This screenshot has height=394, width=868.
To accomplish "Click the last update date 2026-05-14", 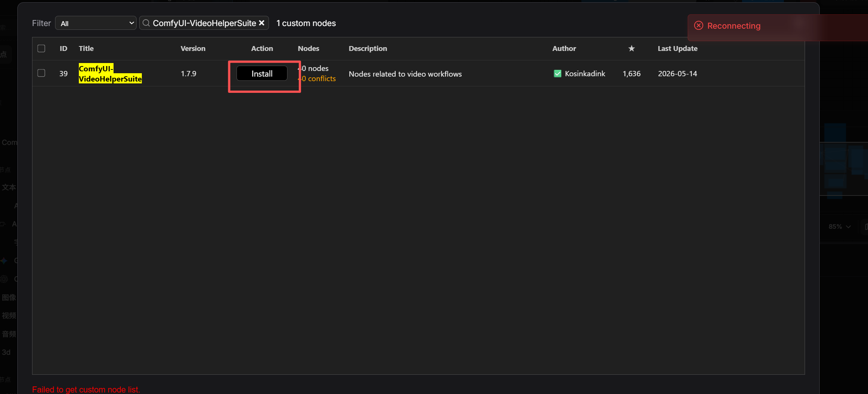I will click(678, 74).
